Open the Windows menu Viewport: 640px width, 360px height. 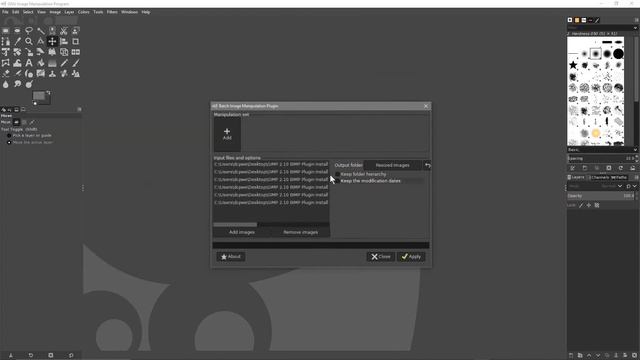129,12
